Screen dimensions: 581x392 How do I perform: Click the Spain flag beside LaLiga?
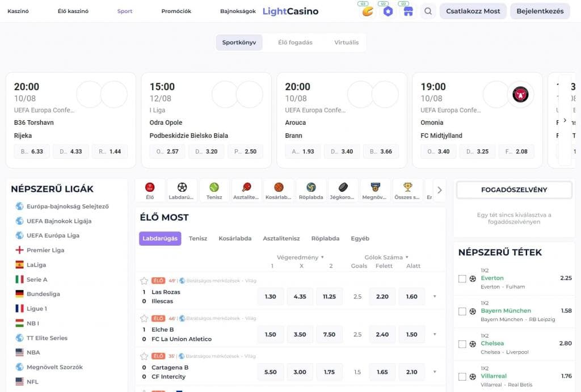click(20, 264)
